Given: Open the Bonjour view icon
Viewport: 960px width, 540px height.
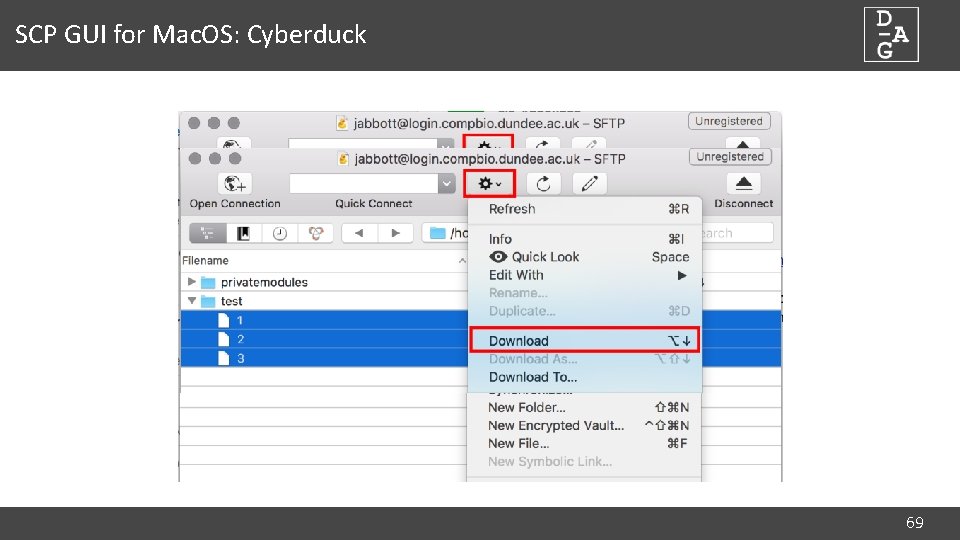Looking at the screenshot, I should (315, 233).
